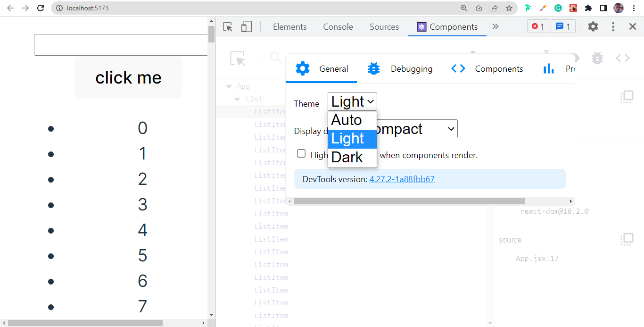Click the "click me" button
644x327 pixels.
tap(128, 78)
